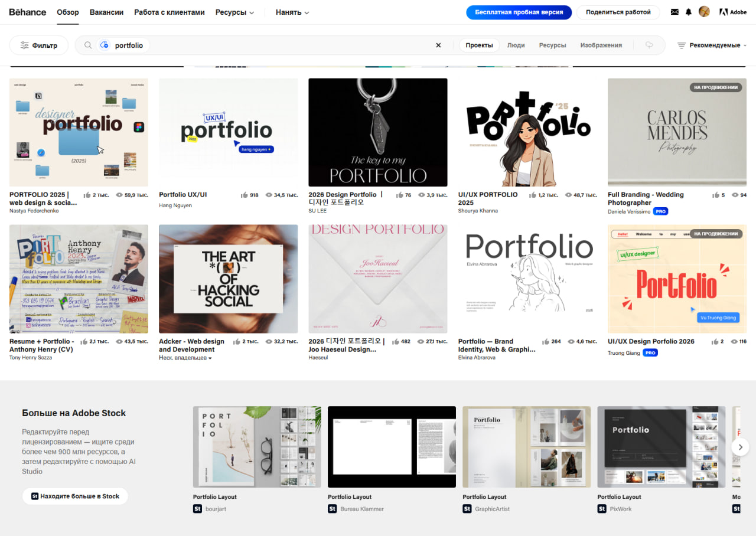The width and height of the screenshot is (756, 536).
Task: Expand Неск. владельцев owners list
Action: pos(185,358)
